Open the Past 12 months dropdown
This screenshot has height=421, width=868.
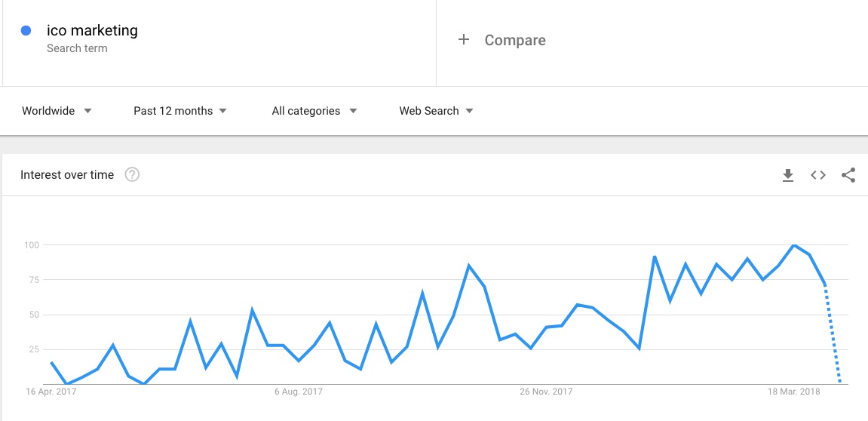(180, 111)
